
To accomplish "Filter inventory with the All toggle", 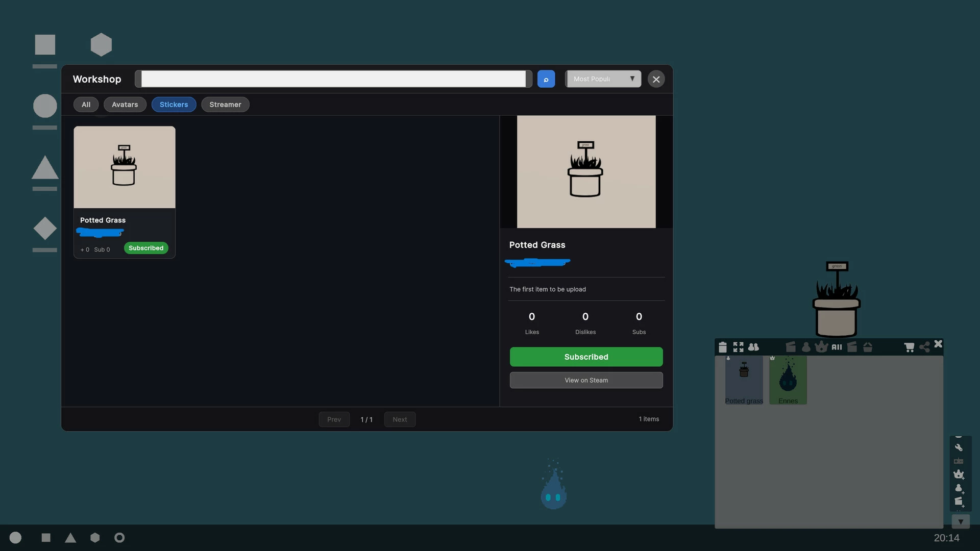I will (837, 347).
